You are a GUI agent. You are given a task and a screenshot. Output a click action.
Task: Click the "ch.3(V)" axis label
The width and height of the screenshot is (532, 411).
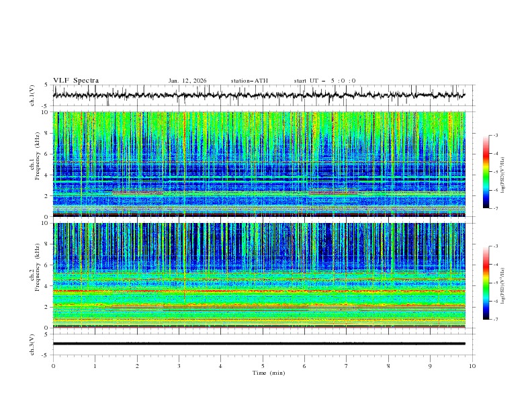(x=32, y=345)
